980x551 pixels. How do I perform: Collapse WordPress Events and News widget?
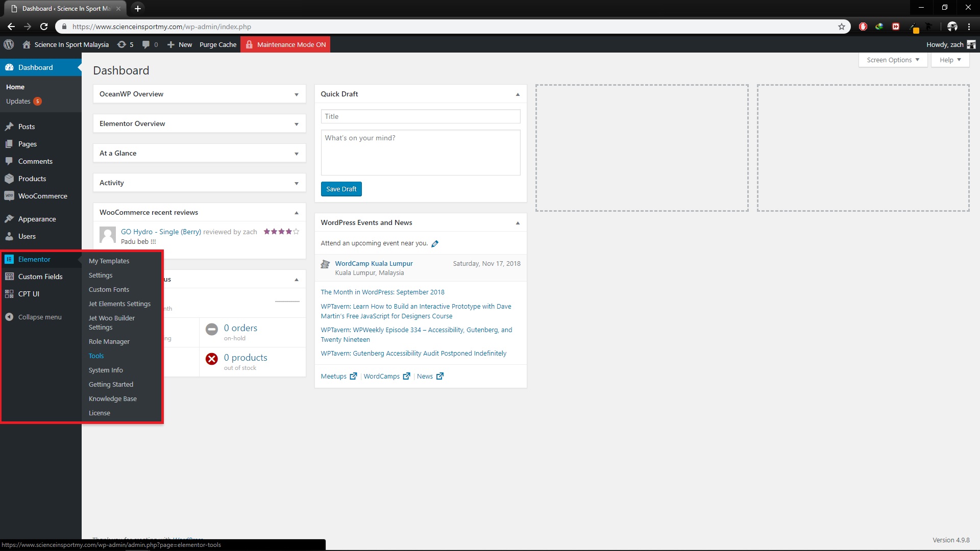518,223
